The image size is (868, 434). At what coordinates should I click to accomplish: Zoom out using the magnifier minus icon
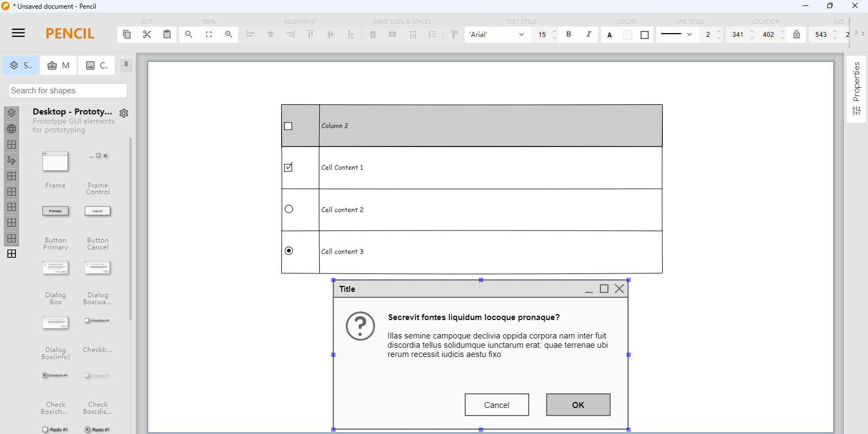pyautogui.click(x=189, y=34)
